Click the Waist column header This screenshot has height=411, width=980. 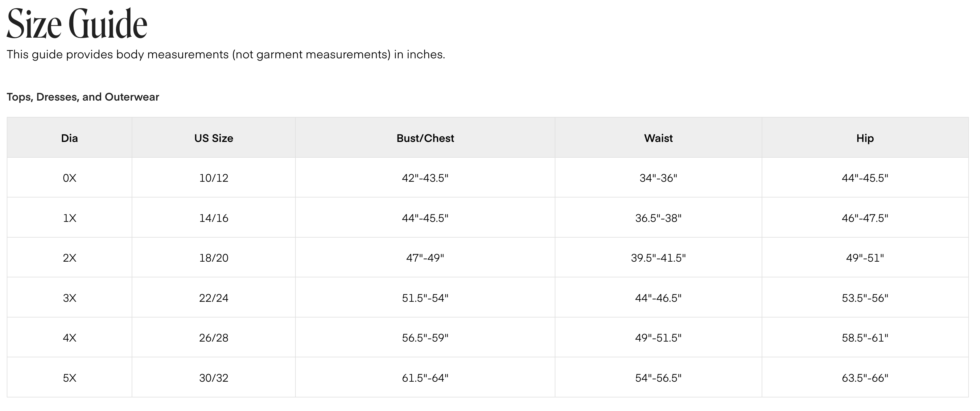click(659, 138)
